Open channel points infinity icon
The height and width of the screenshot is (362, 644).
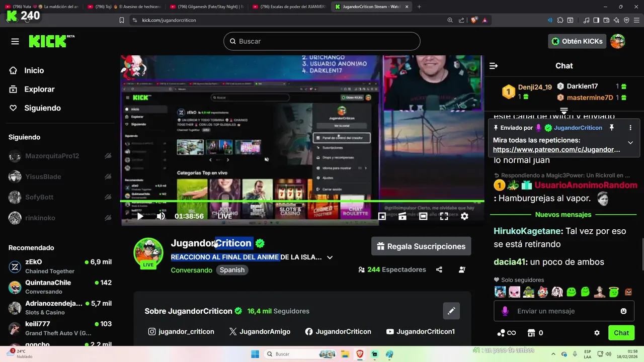pyautogui.click(x=507, y=333)
